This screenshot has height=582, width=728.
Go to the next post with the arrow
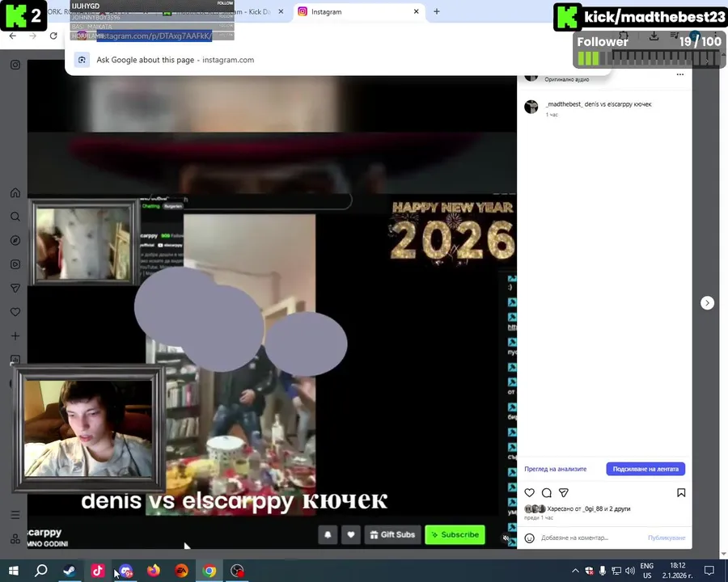pyautogui.click(x=707, y=303)
